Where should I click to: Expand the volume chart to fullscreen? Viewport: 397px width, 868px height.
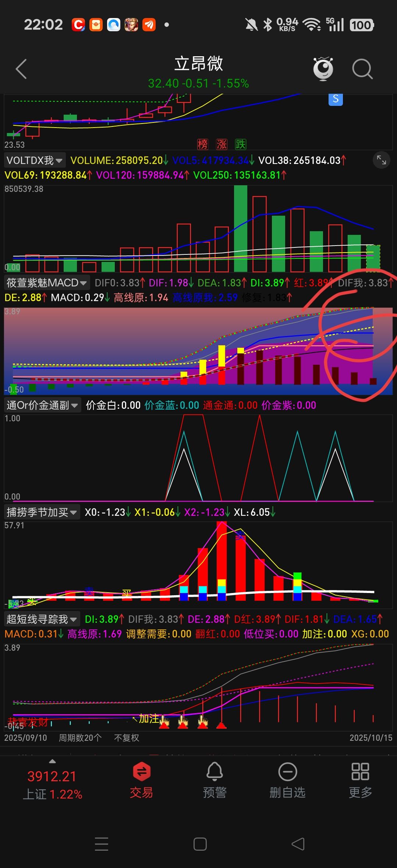point(382,160)
